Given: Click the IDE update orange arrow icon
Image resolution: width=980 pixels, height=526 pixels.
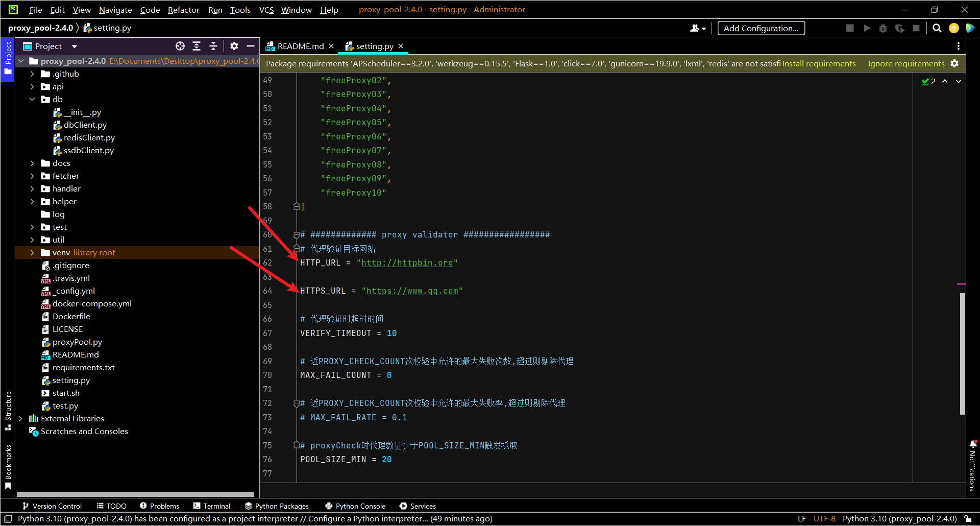Looking at the screenshot, I should point(953,28).
